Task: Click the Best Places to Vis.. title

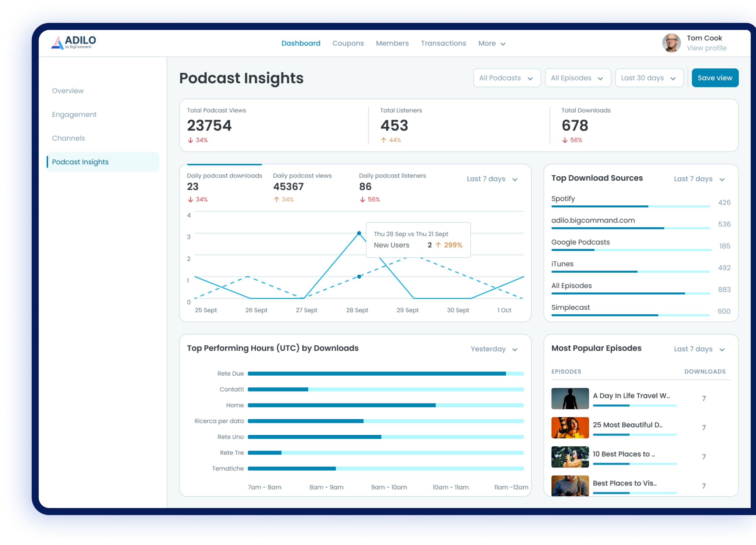Action: click(x=625, y=483)
